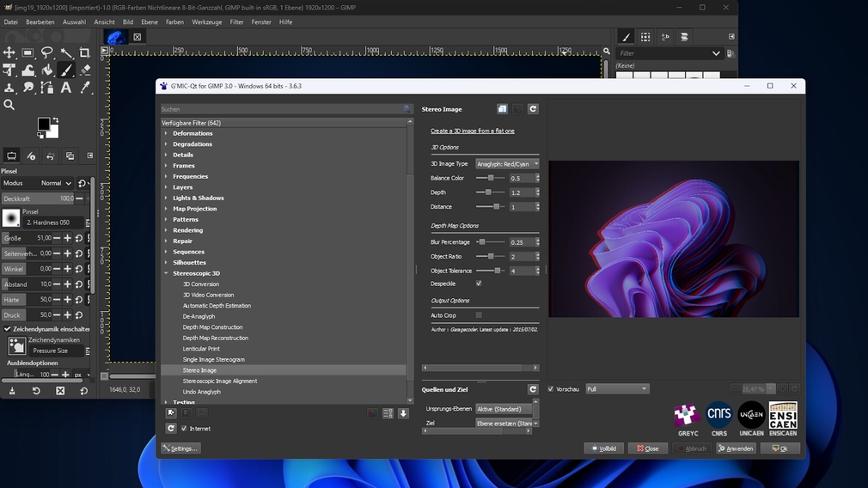Select the Unified Transform tool

tap(9, 70)
